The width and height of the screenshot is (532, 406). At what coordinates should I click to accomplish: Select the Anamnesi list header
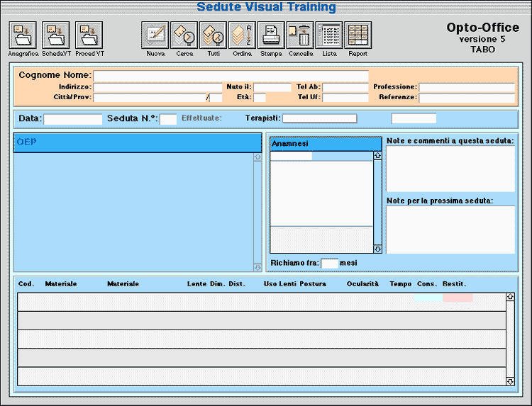pos(326,144)
